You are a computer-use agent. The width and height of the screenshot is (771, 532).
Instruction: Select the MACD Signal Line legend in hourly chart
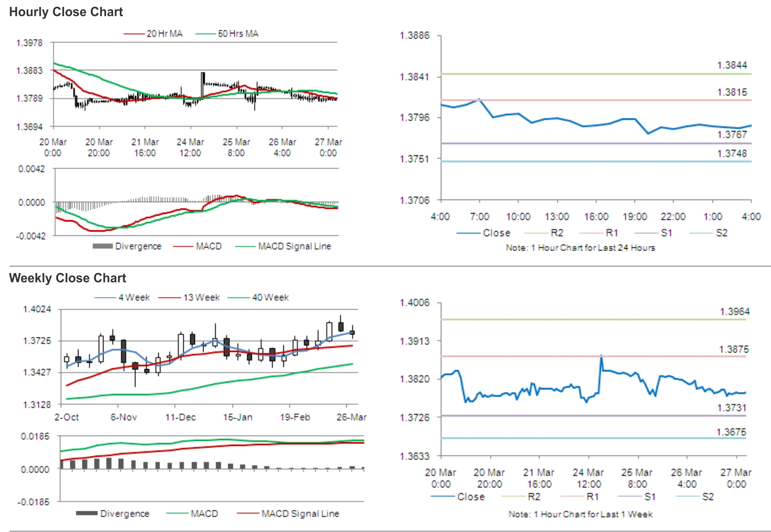pos(283,246)
